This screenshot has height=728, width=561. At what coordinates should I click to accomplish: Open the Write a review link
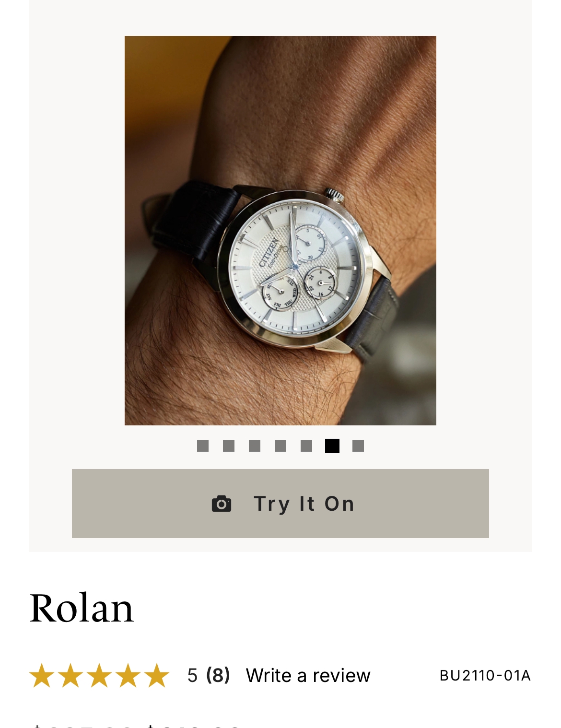pyautogui.click(x=308, y=675)
